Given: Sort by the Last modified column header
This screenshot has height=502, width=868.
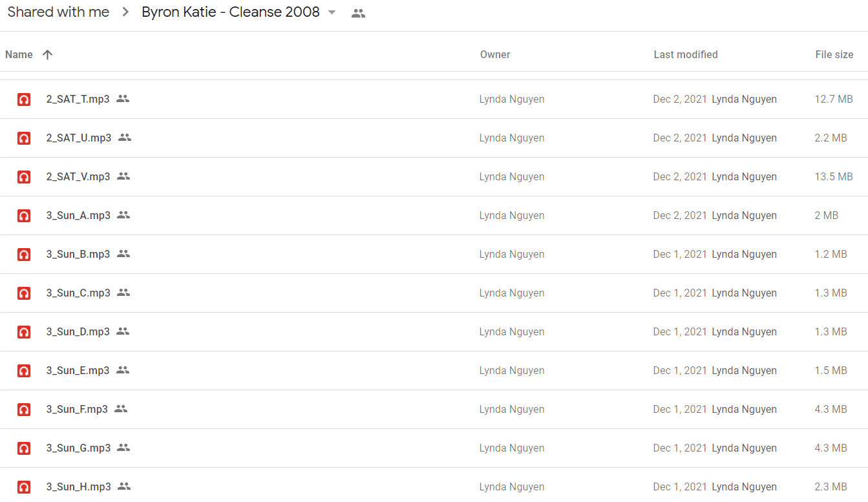Looking at the screenshot, I should coord(686,55).
